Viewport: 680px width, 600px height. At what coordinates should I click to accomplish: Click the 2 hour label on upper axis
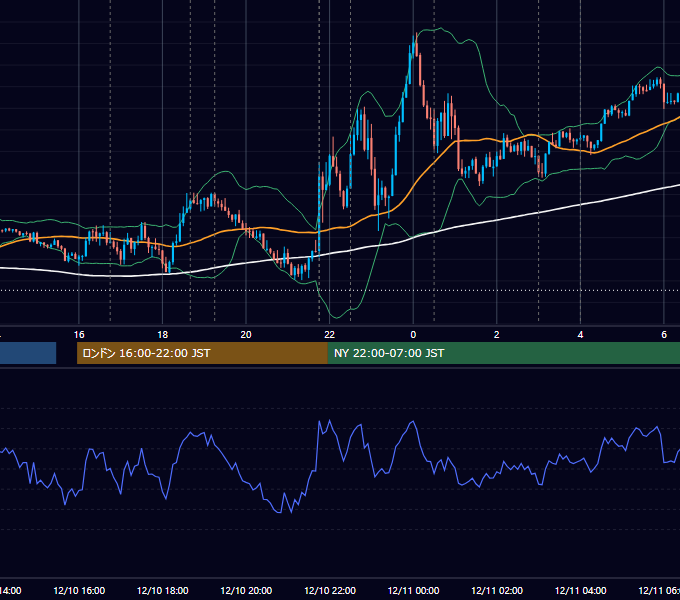pos(497,335)
